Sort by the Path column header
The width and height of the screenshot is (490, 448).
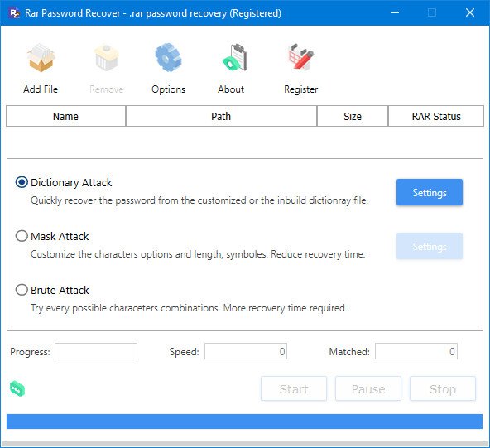[221, 116]
